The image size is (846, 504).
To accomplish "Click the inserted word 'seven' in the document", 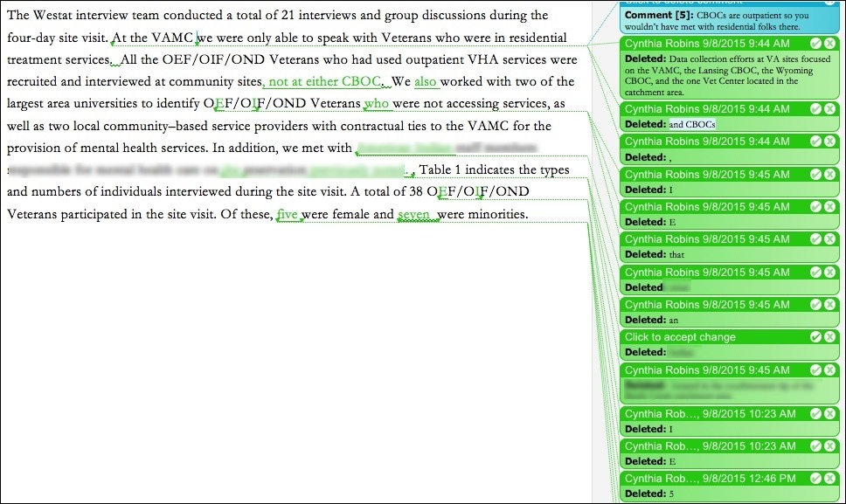I will pos(413,214).
